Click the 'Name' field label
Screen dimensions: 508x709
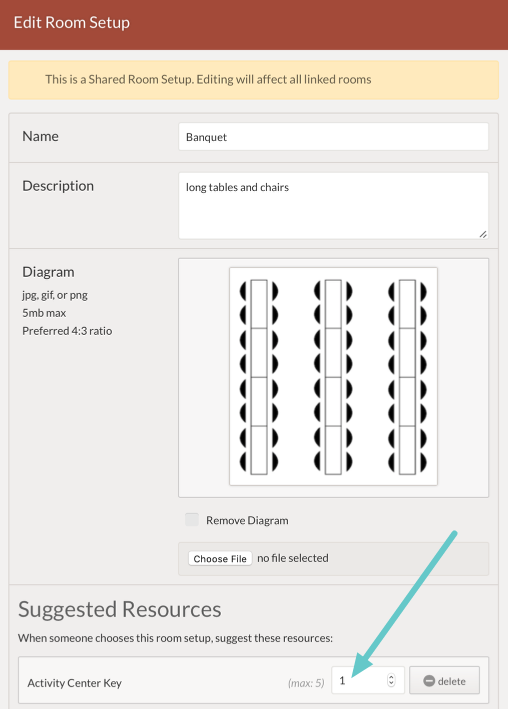click(40, 137)
